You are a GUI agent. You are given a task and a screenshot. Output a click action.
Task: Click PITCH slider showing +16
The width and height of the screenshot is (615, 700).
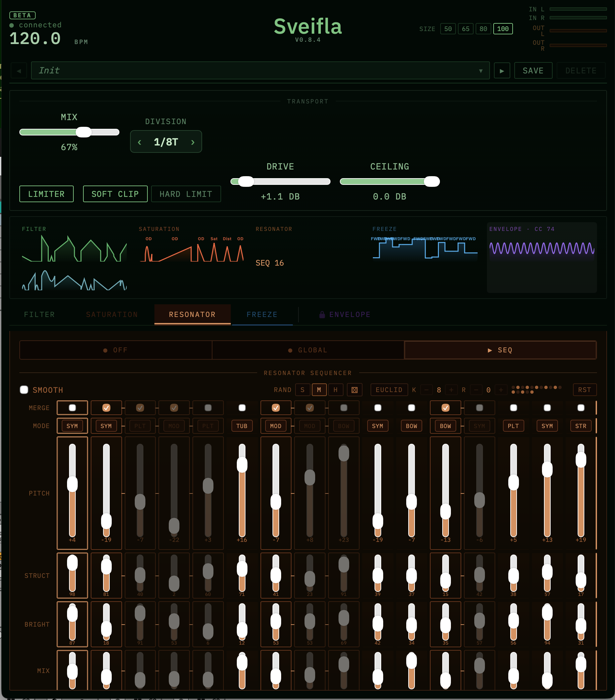click(242, 490)
